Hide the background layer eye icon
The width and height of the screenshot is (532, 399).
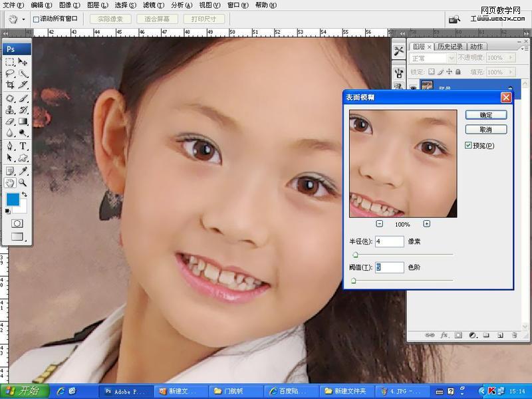pyautogui.click(x=413, y=86)
